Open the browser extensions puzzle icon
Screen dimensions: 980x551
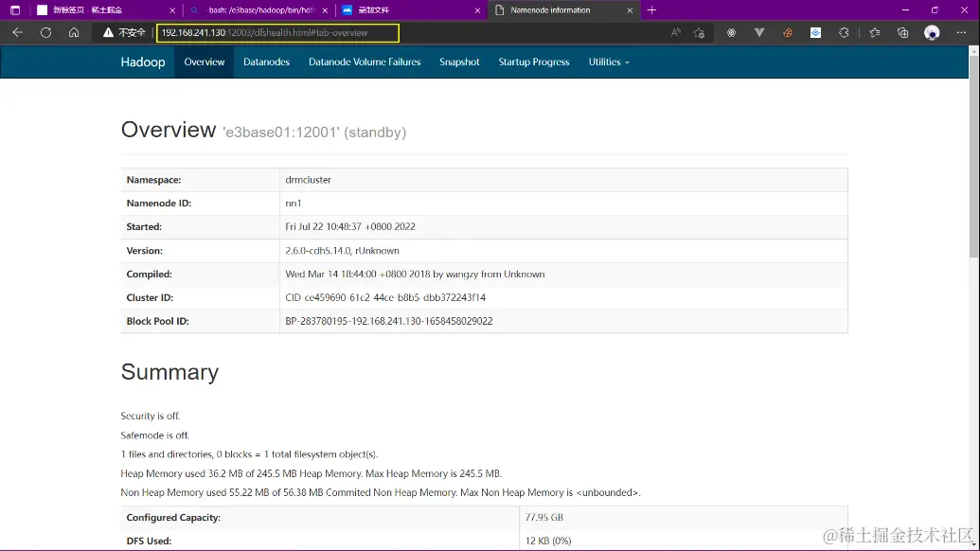pyautogui.click(x=844, y=32)
